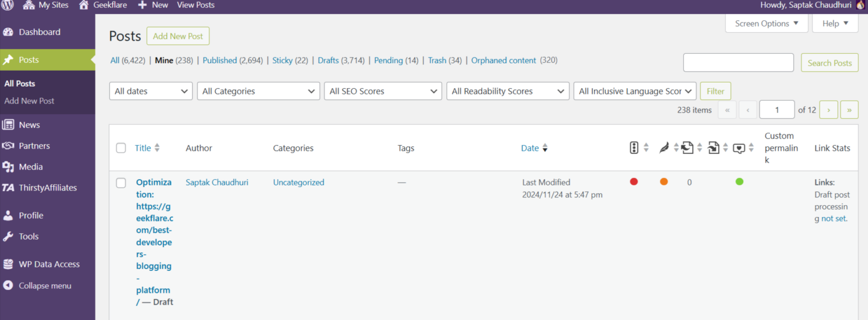Open the Uncategorized category link

click(x=298, y=183)
